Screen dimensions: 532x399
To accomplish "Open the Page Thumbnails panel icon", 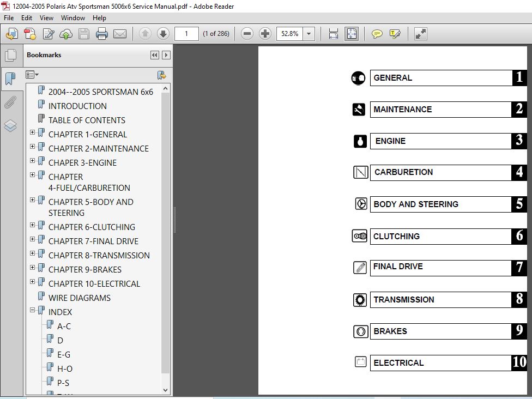I will tap(10, 55).
